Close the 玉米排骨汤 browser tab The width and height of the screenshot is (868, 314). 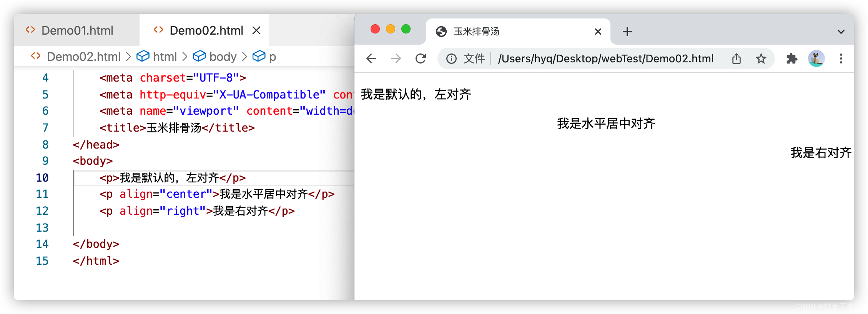click(598, 32)
